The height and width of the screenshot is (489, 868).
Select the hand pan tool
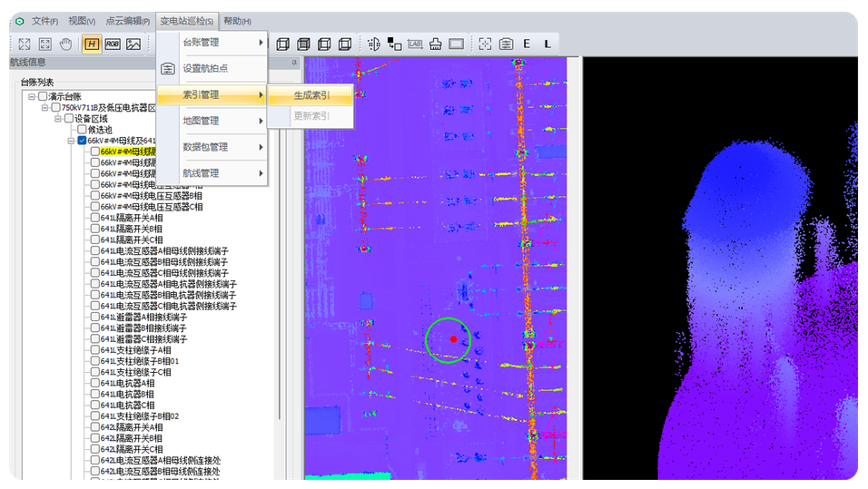point(66,44)
